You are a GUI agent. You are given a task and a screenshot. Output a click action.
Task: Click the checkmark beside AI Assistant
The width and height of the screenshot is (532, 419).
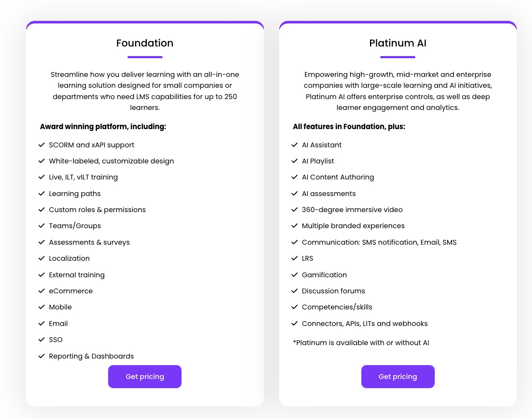pos(294,145)
